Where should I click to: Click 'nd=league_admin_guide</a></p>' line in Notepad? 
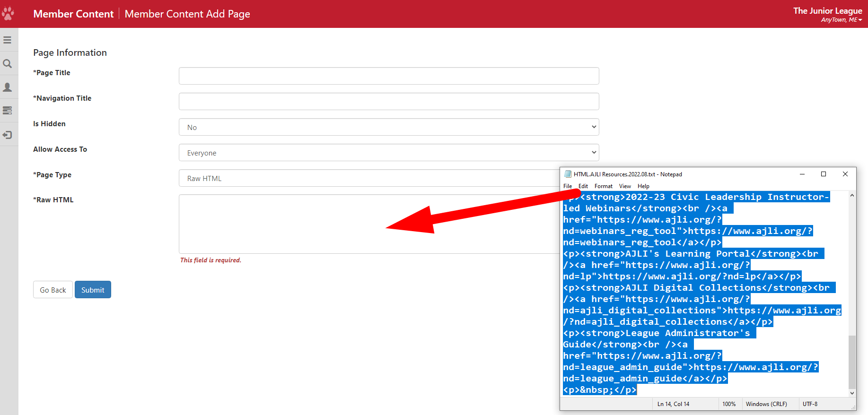(x=645, y=379)
